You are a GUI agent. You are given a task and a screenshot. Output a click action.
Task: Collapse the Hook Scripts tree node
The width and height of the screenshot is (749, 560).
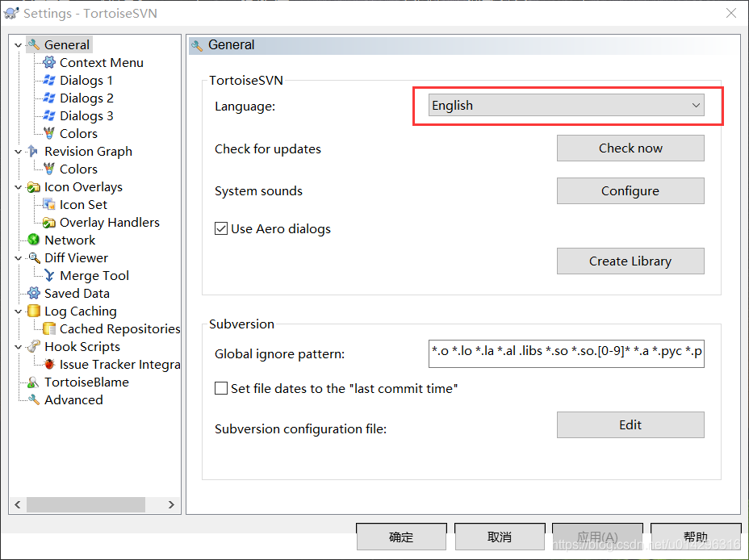18,347
